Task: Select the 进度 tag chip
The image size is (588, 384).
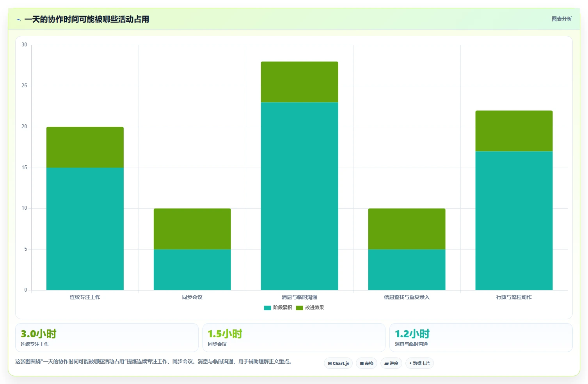Action: click(x=391, y=363)
